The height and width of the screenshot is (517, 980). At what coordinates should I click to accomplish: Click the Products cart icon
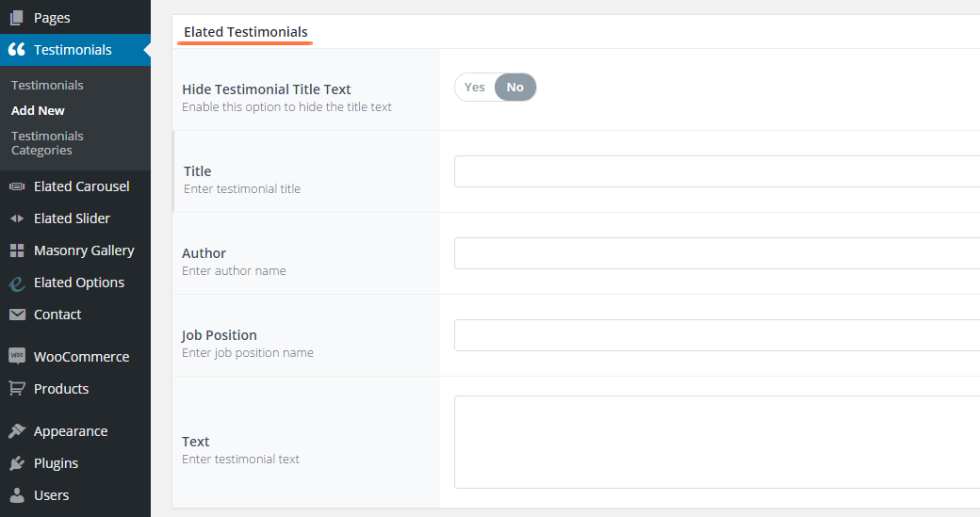(16, 389)
